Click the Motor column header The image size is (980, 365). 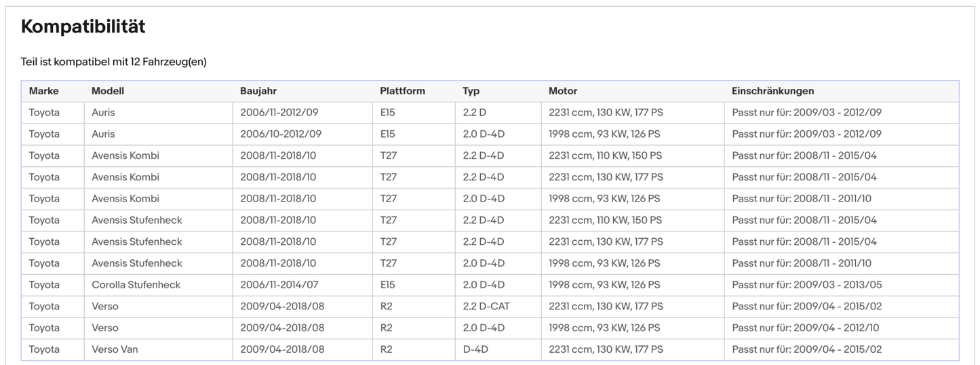(563, 91)
